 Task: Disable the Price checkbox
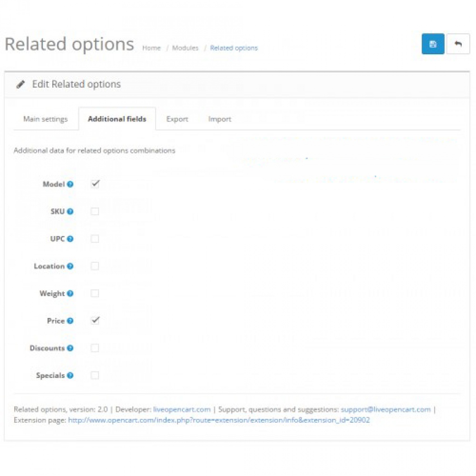(x=95, y=321)
